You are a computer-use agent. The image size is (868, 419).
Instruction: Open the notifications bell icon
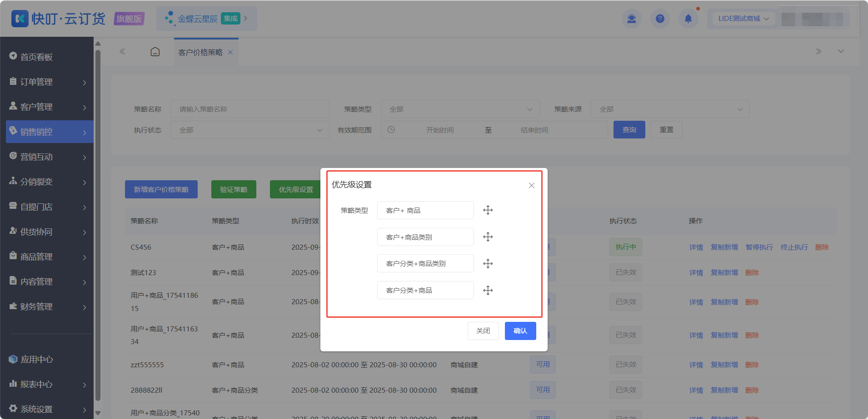[688, 19]
